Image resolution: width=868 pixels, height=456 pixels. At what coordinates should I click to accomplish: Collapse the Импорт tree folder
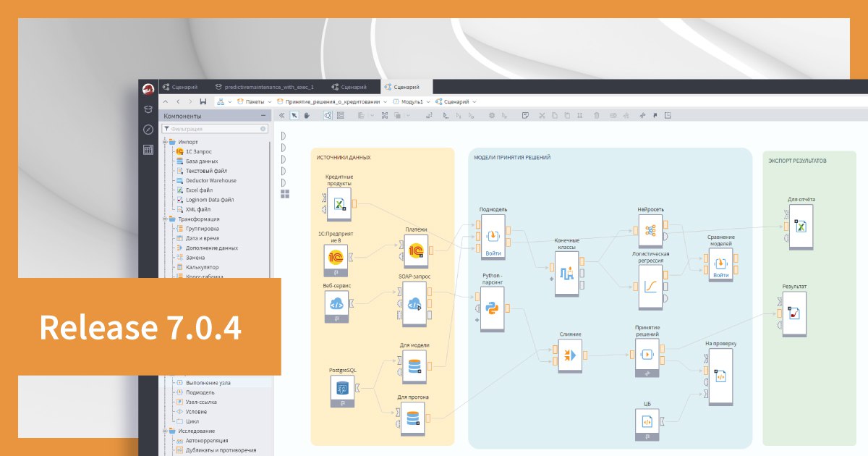pos(165,142)
